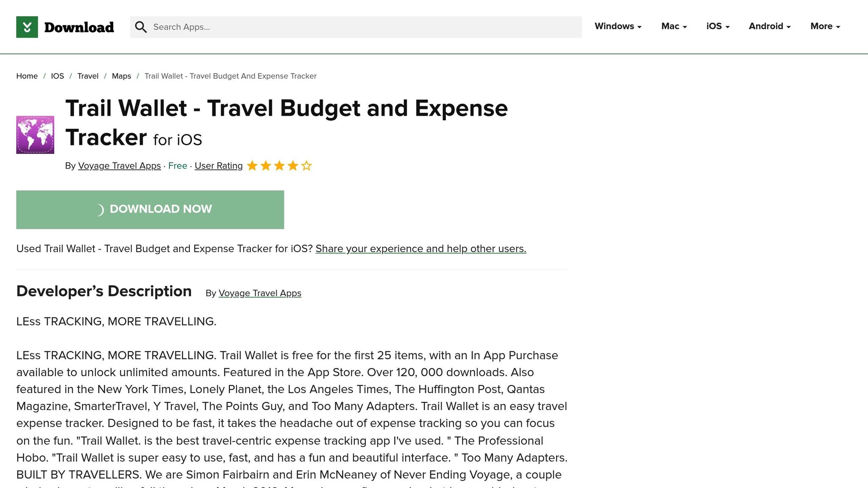This screenshot has height=488, width=868.
Task: Expand the More dropdown menu
Action: click(x=825, y=26)
